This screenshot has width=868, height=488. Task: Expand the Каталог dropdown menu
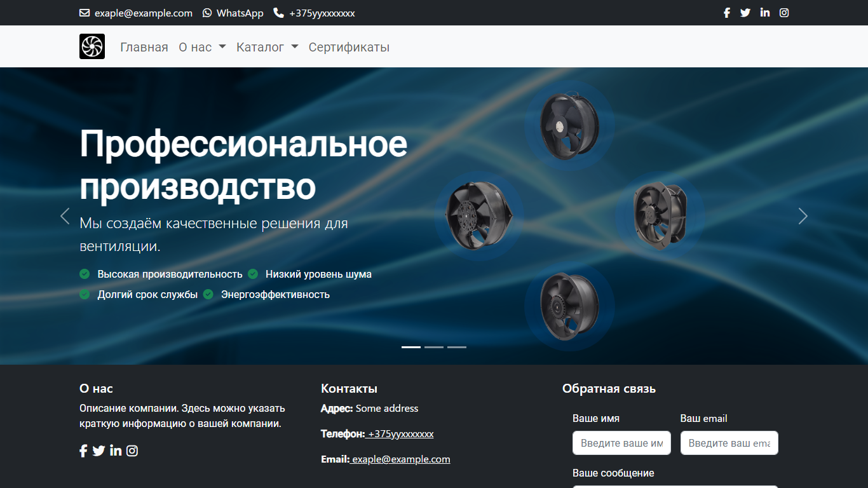click(x=268, y=47)
